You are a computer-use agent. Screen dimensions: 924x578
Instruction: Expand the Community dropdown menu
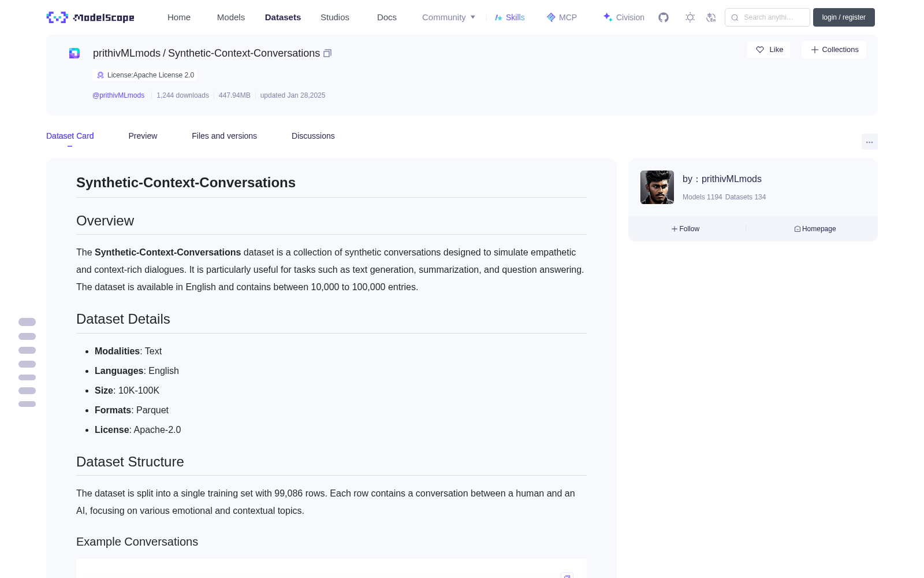(449, 17)
